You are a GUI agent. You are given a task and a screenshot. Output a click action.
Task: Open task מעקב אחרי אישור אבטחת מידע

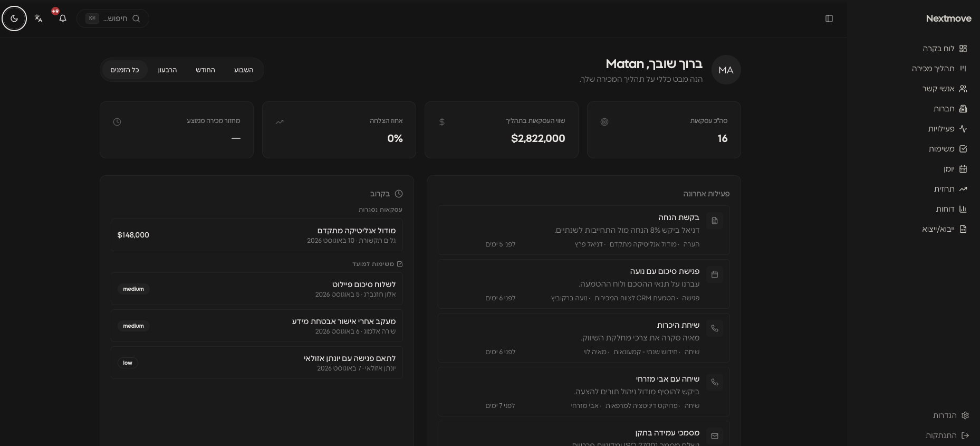coord(257,326)
